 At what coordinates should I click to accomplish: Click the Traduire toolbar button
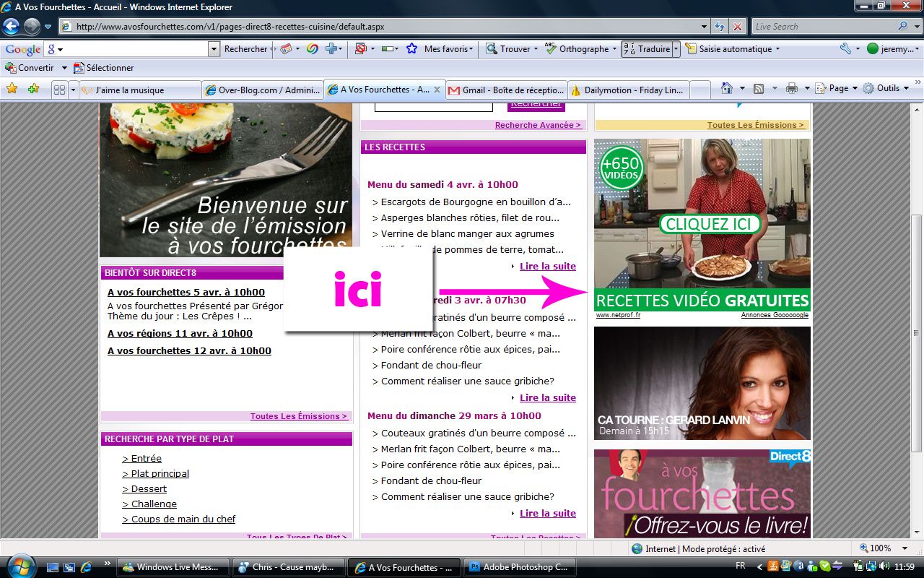tap(647, 48)
